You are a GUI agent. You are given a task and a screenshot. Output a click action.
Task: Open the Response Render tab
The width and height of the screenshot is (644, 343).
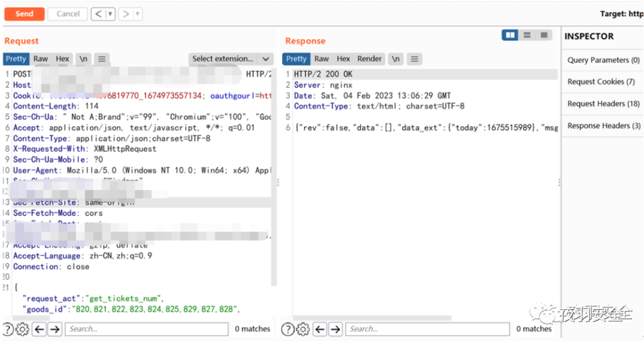369,59
